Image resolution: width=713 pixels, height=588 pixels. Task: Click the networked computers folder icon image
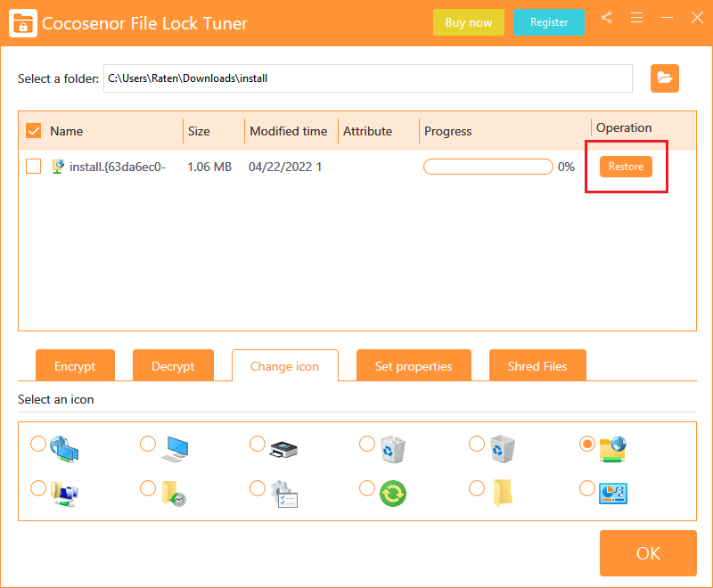64,494
